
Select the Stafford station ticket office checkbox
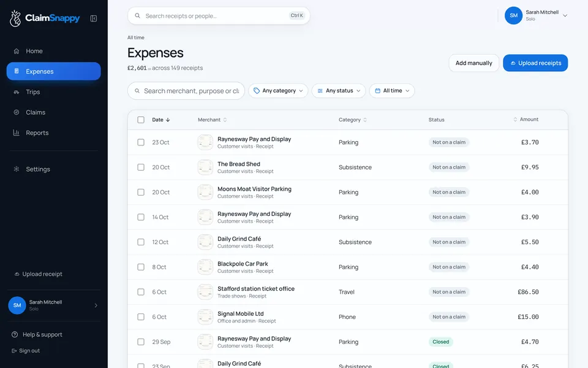tap(141, 292)
